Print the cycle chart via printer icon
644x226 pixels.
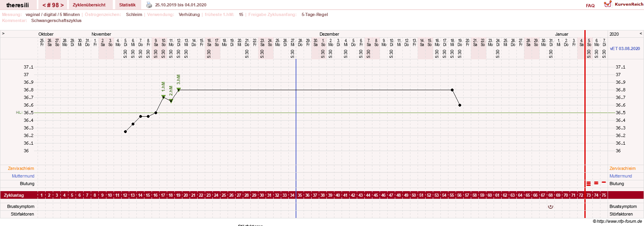[149, 5]
